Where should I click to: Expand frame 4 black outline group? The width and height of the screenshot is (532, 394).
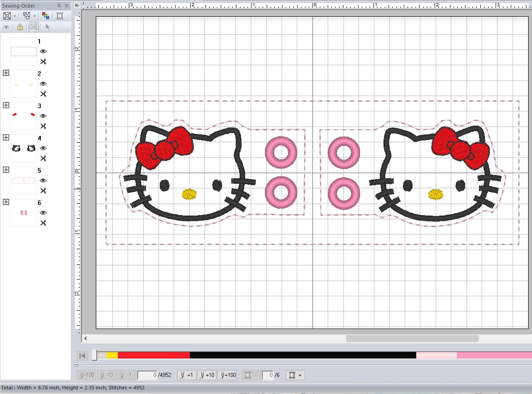coord(6,137)
